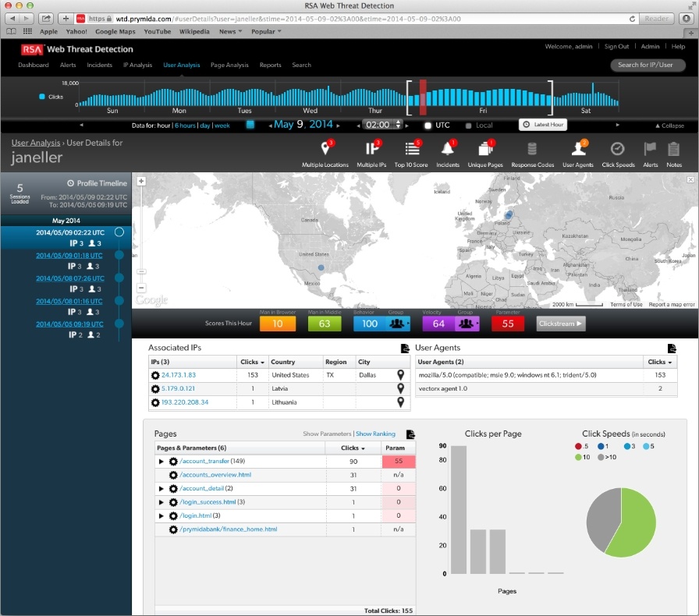Focus the Search for IP/User field
This screenshot has height=616, width=699.
point(648,65)
